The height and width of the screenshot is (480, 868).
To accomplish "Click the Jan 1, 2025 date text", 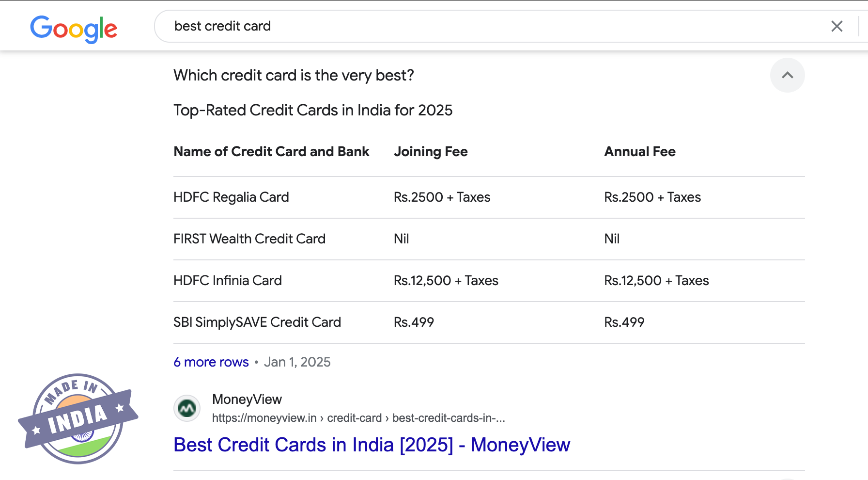I will [297, 362].
